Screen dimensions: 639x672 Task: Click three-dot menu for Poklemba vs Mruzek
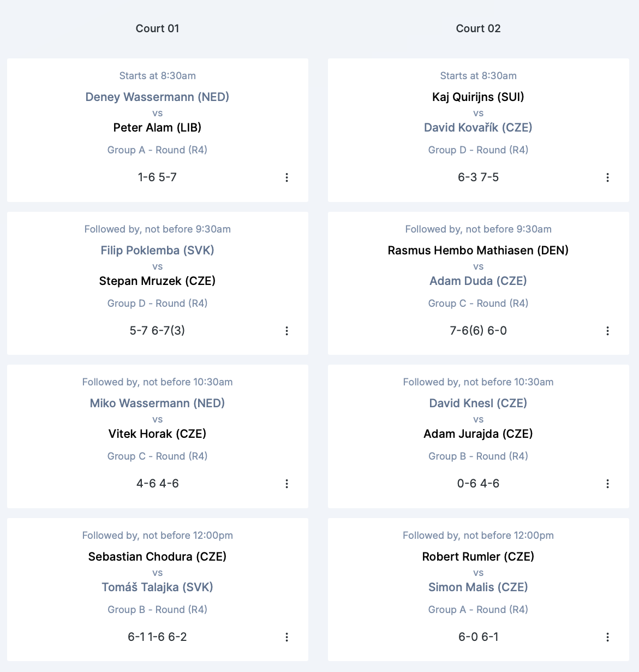point(286,331)
